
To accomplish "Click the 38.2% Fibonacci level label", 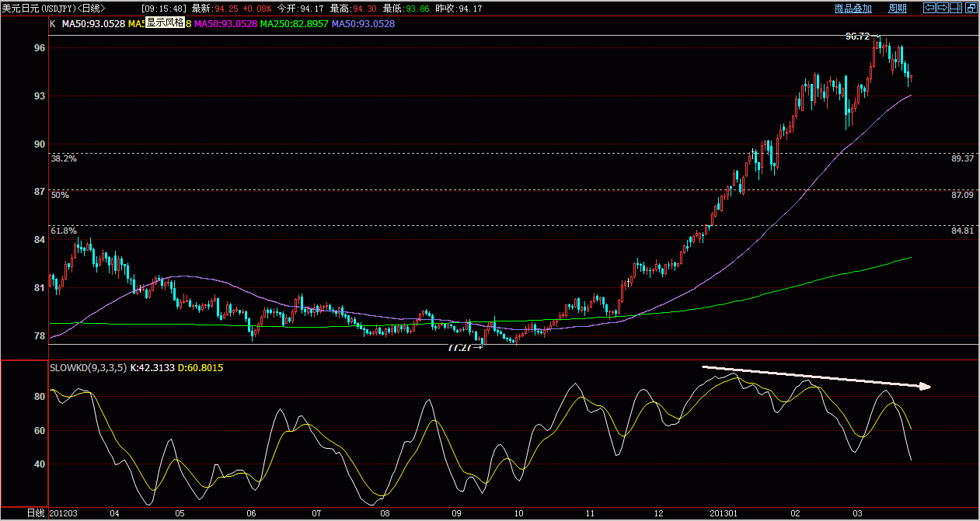I will [x=64, y=158].
